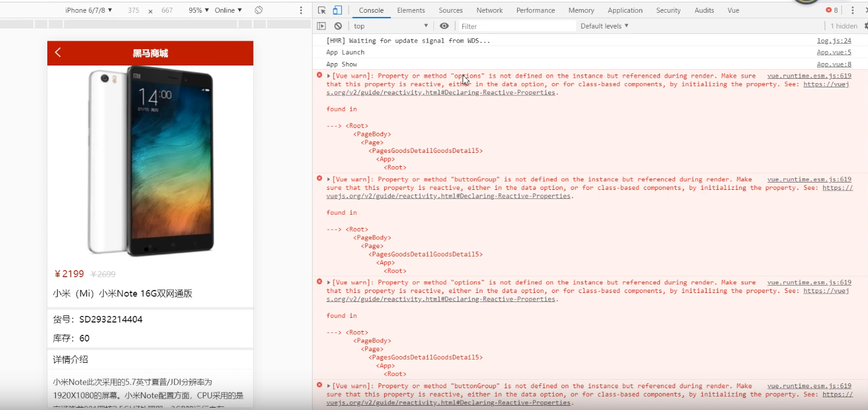This screenshot has height=410, width=868.
Task: Tap the back arrow in the 黑马商城 header
Action: click(58, 53)
